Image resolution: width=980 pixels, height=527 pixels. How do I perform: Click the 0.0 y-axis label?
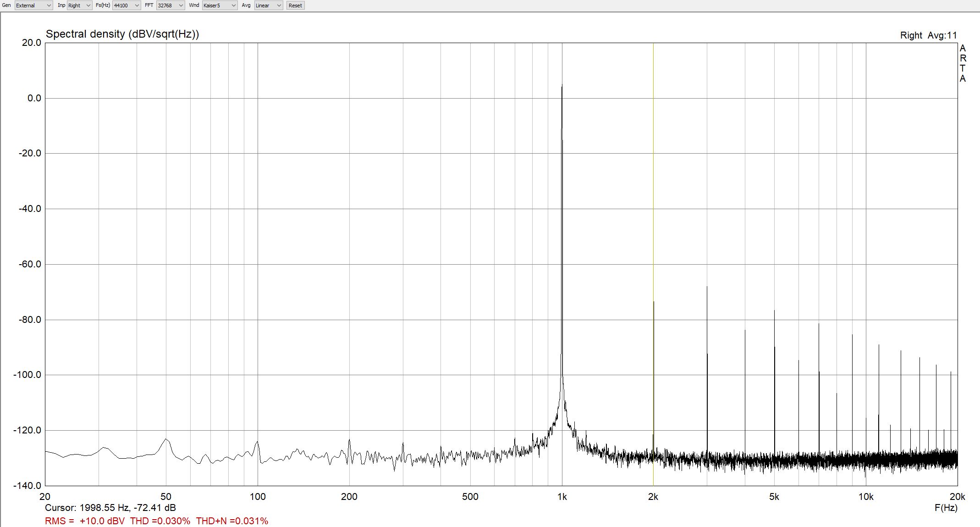click(34, 98)
